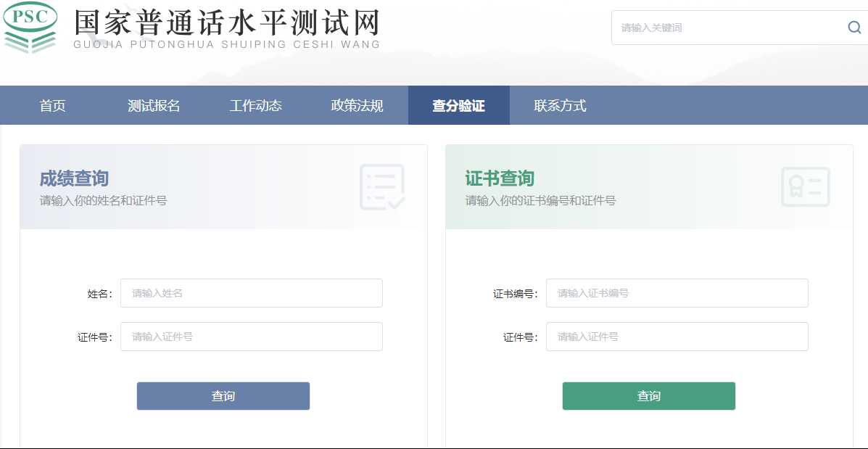Click the checklist icon in 成绩查询 card
Screen dimensions: 868x449
click(381, 187)
